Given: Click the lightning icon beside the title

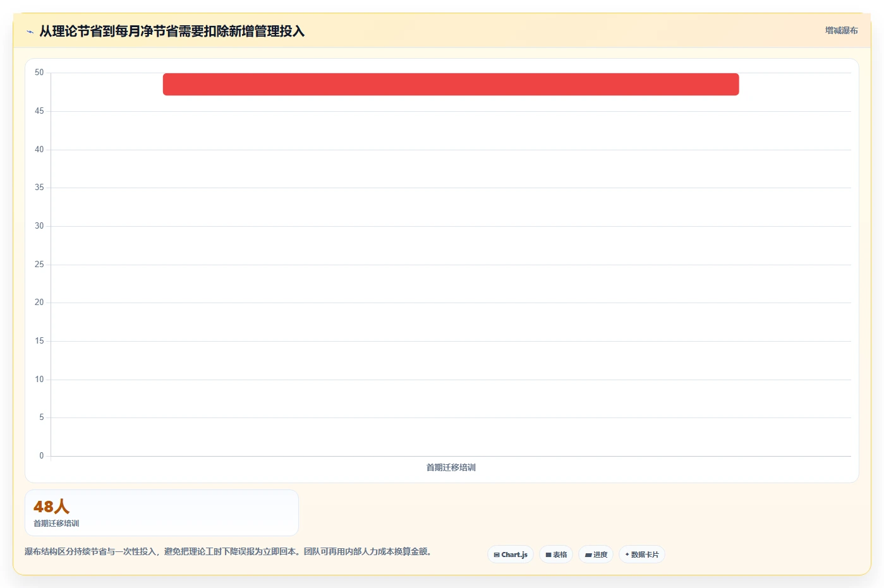Looking at the screenshot, I should [30, 32].
